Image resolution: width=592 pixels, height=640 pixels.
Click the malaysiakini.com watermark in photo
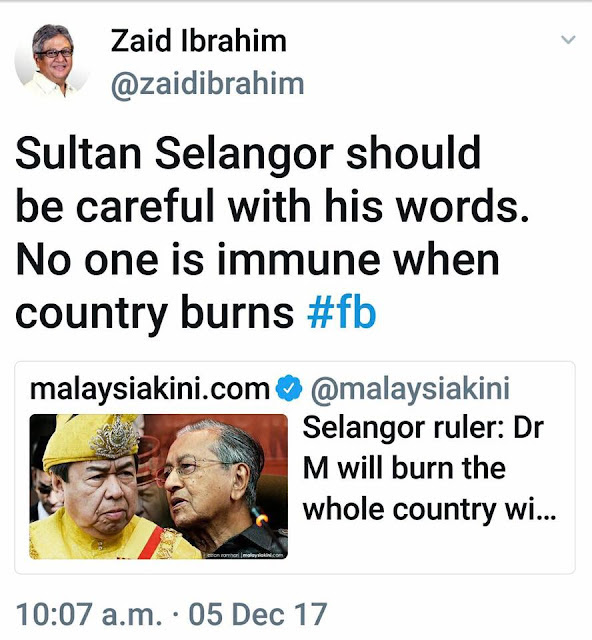[x=263, y=555]
